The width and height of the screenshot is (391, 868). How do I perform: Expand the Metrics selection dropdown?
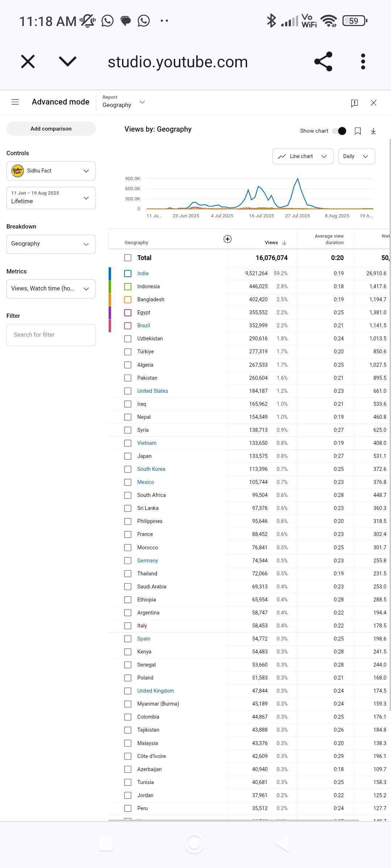51,289
